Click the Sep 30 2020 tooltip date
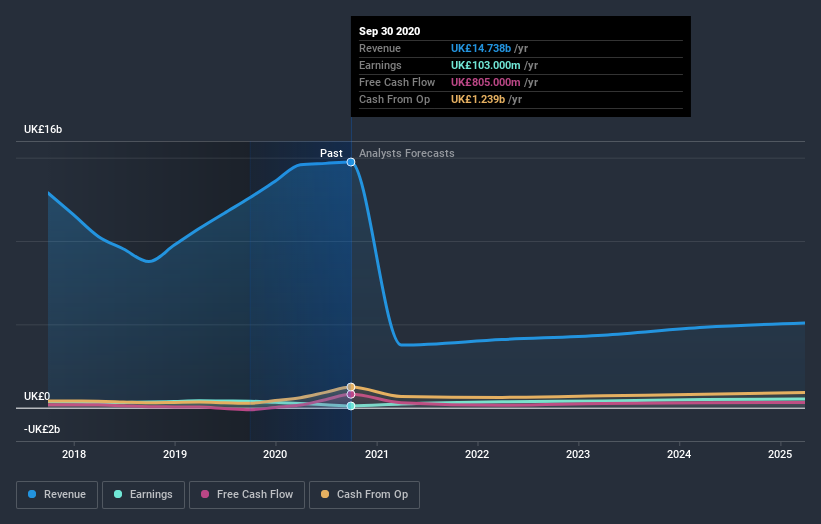 pyautogui.click(x=390, y=31)
